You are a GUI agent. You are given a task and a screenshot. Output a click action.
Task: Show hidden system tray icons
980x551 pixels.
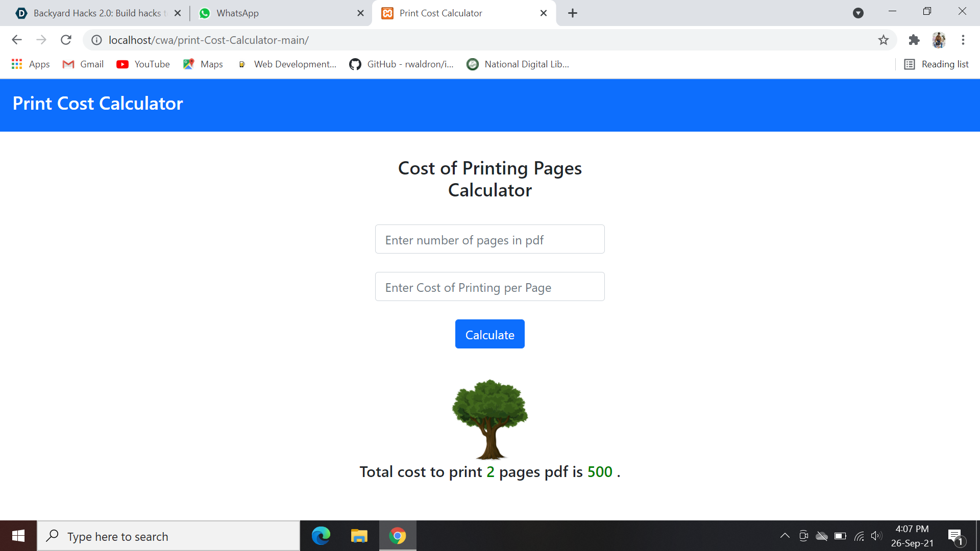coord(785,536)
